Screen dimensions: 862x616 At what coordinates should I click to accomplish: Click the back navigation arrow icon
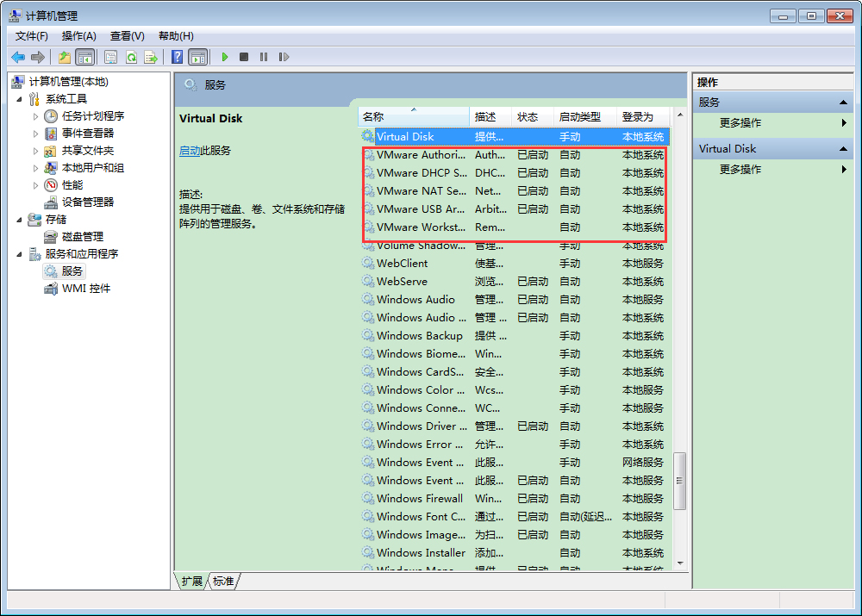(x=17, y=57)
